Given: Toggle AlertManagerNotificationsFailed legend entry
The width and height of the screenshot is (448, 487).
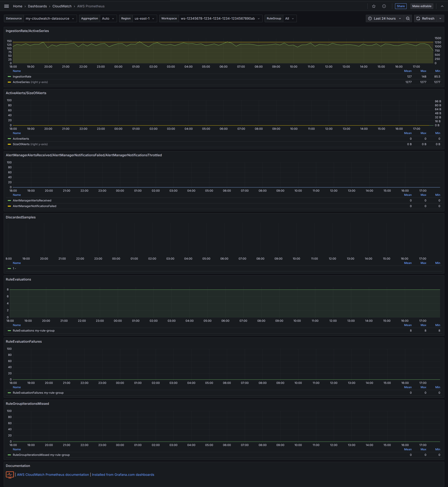Looking at the screenshot, I should [x=34, y=206].
